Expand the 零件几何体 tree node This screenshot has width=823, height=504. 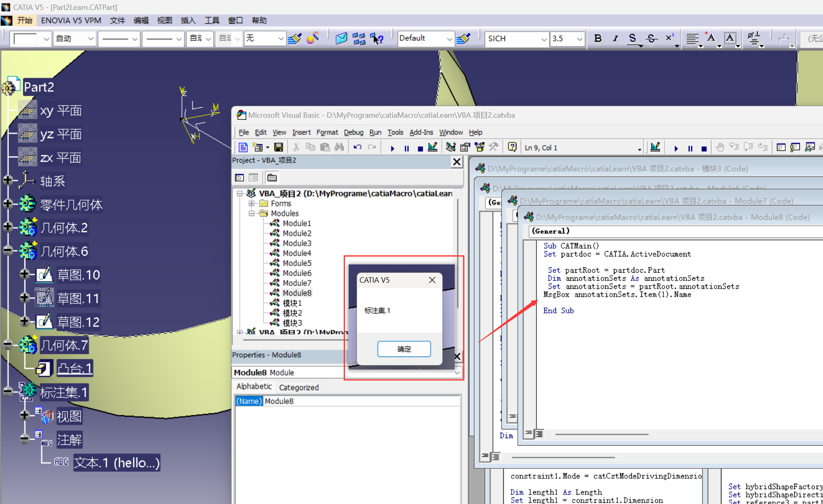coord(7,203)
